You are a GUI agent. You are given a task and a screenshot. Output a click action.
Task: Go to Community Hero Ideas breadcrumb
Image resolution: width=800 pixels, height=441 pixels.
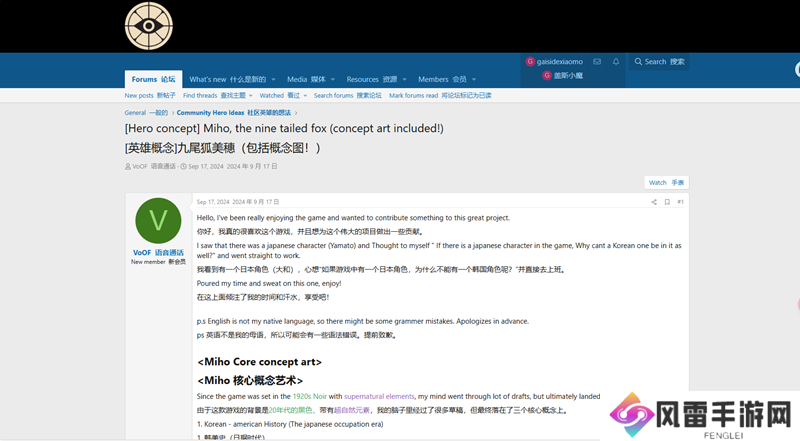234,113
